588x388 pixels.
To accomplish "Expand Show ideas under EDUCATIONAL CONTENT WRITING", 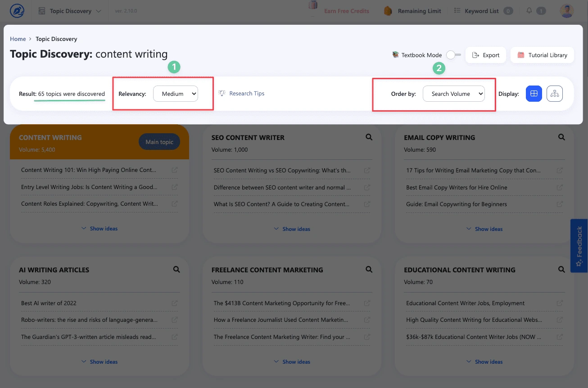I will [484, 362].
